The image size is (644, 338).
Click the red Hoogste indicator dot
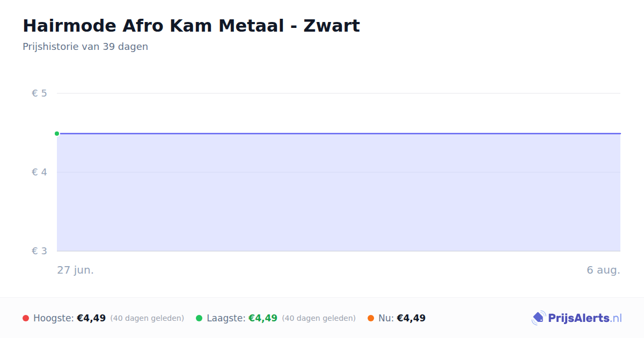click(x=26, y=318)
